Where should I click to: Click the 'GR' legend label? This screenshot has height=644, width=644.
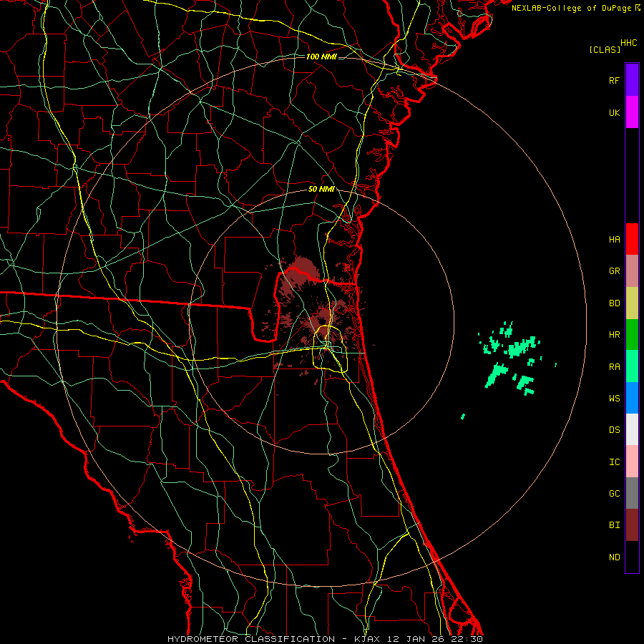point(614,270)
